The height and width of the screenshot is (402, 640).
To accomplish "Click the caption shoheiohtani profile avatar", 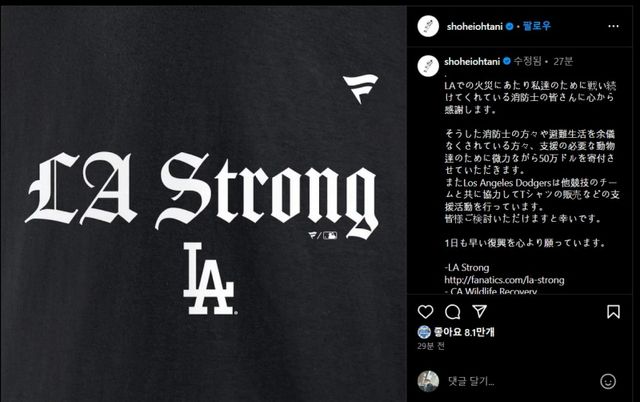I will [428, 65].
